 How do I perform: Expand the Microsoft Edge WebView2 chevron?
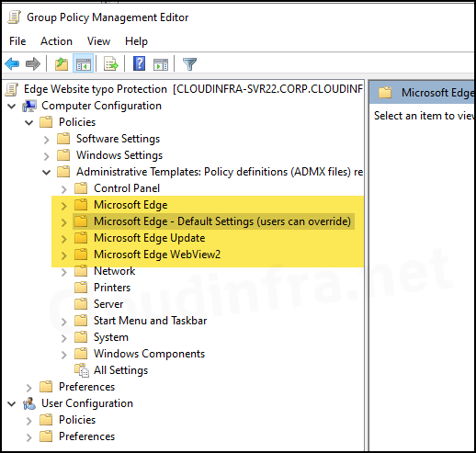pos(64,255)
